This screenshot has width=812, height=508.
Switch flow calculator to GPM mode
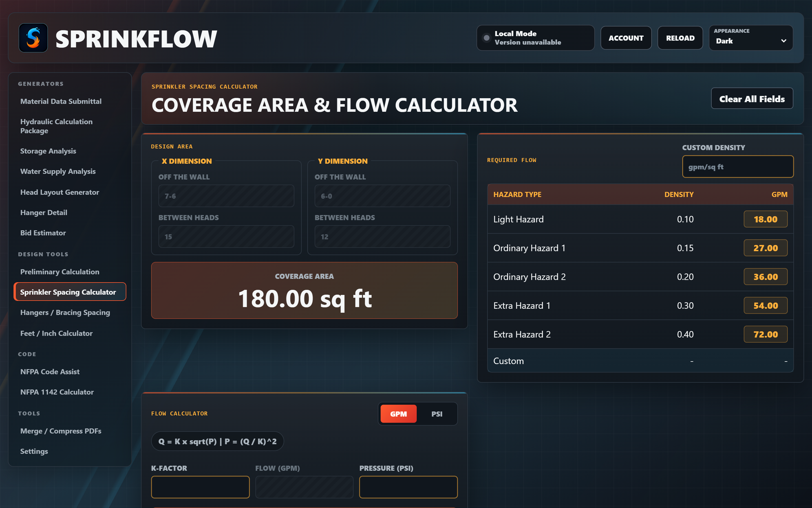398,413
